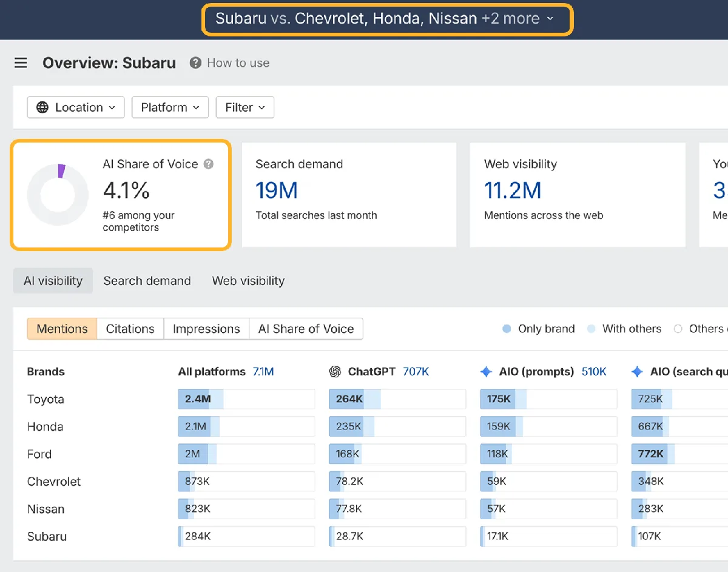This screenshot has width=728, height=572.
Task: Click Ford's ChatGPT 168K bar
Action: pos(397,454)
